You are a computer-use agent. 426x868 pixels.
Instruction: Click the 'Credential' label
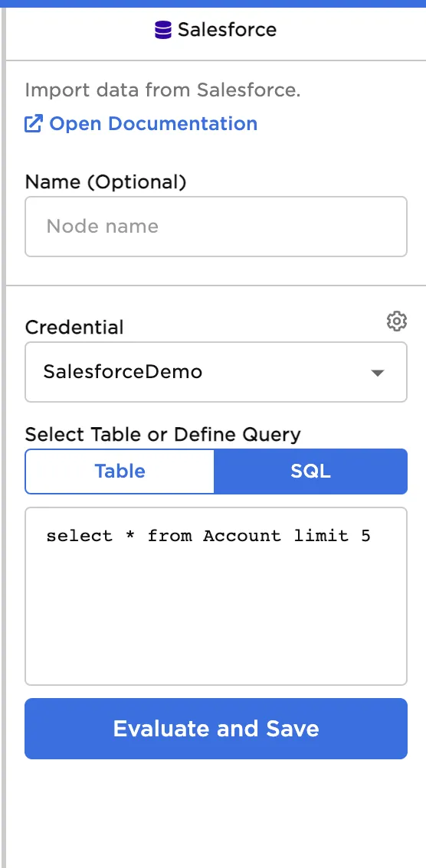point(74,327)
